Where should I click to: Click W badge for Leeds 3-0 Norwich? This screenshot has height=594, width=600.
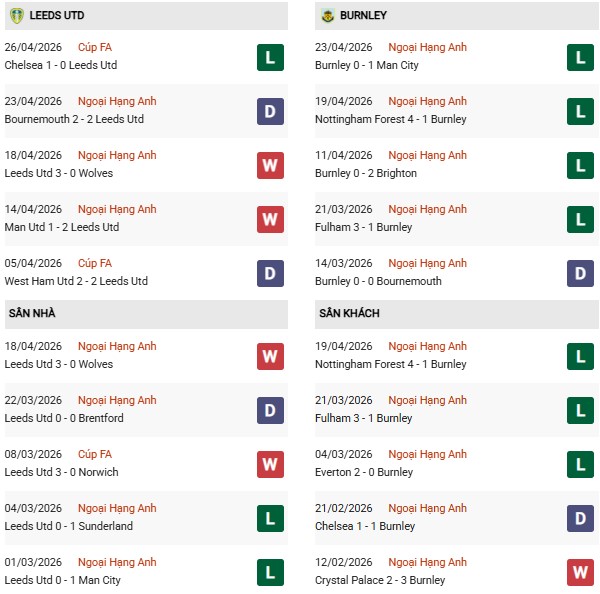[270, 464]
